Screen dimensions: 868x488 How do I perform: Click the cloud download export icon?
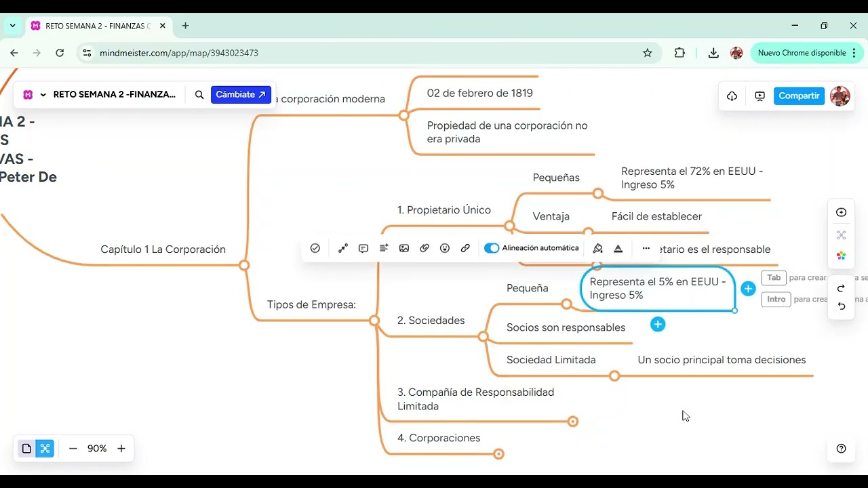732,96
